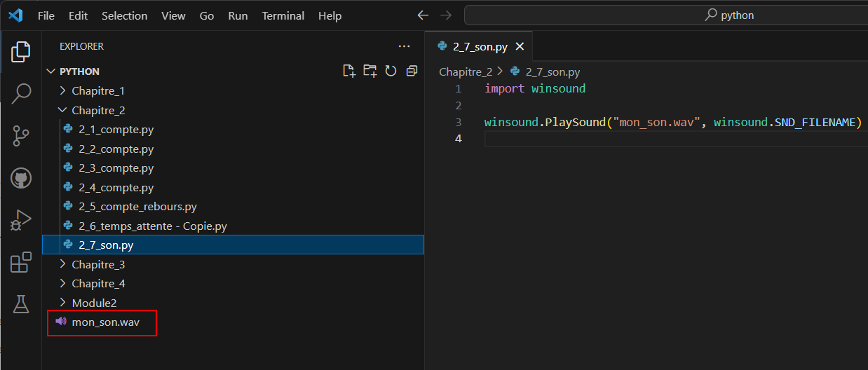Open the Run menu

(x=238, y=15)
